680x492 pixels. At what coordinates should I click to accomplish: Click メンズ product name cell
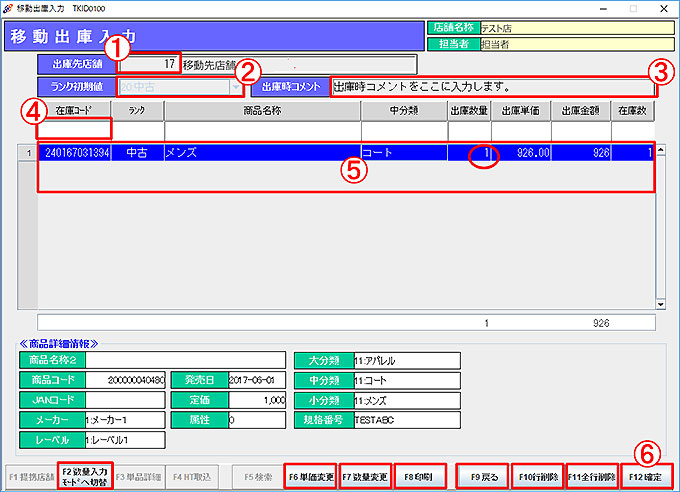[x=262, y=153]
